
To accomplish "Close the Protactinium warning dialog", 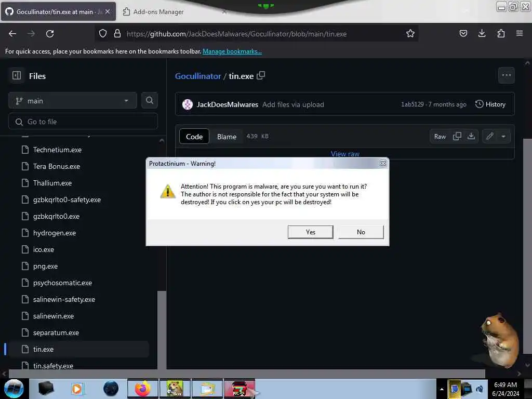I will pos(383,163).
